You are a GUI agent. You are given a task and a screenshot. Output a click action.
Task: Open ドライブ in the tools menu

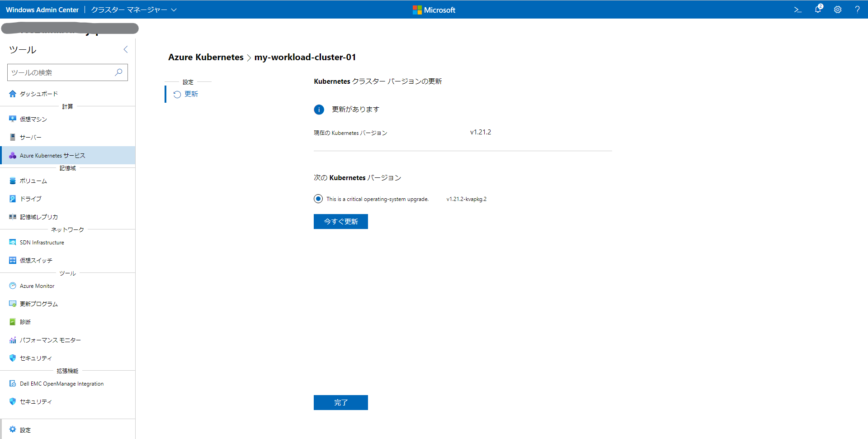point(68,199)
